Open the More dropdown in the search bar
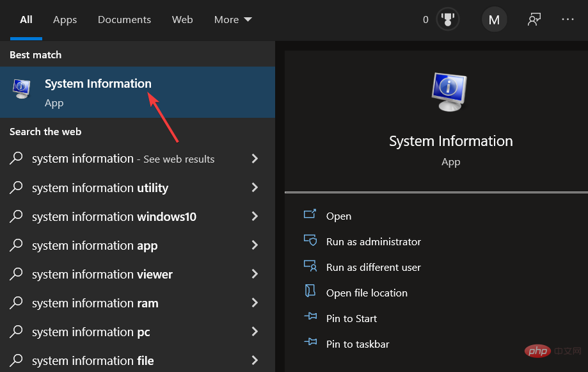 pos(232,19)
